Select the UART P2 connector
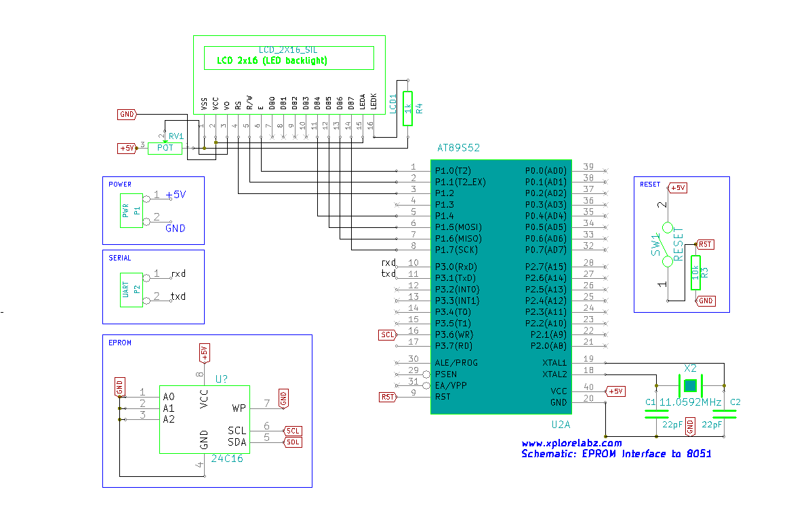The width and height of the screenshot is (812, 521). click(x=131, y=290)
